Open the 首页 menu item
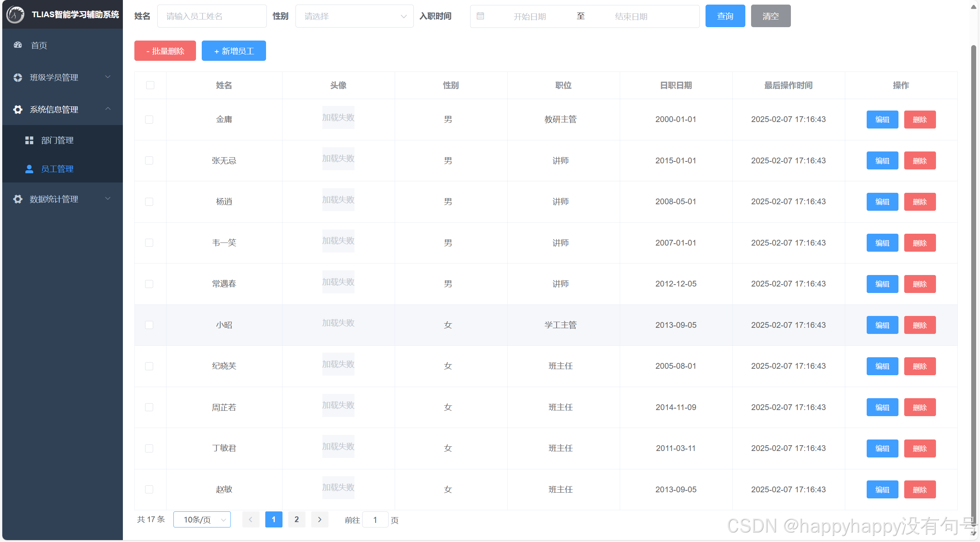This screenshot has height=542, width=980. (39, 45)
